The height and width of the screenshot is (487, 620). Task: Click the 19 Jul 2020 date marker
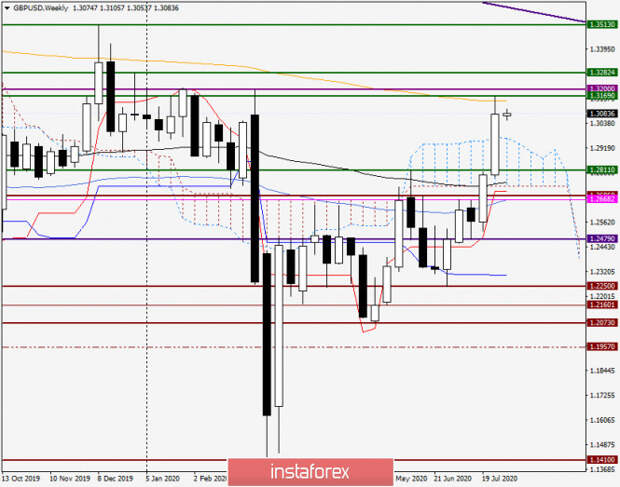tap(499, 479)
